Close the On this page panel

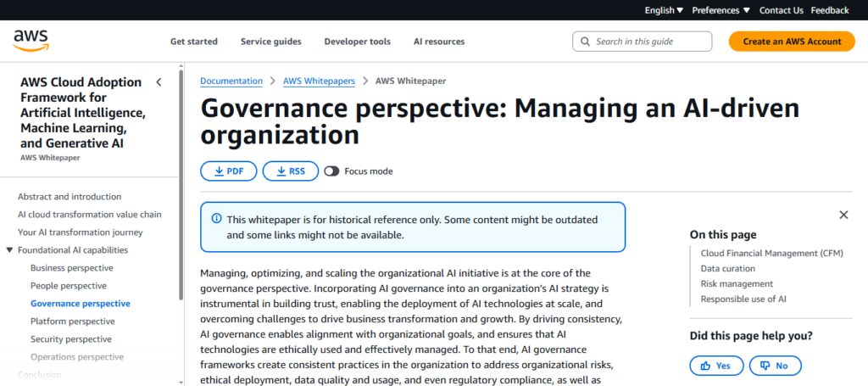(843, 215)
